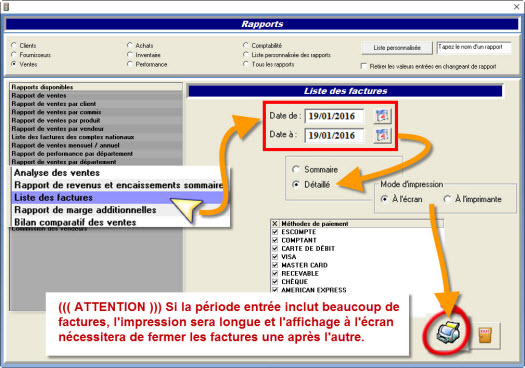
Task: Select the Ventes radio button
Action: coord(14,64)
